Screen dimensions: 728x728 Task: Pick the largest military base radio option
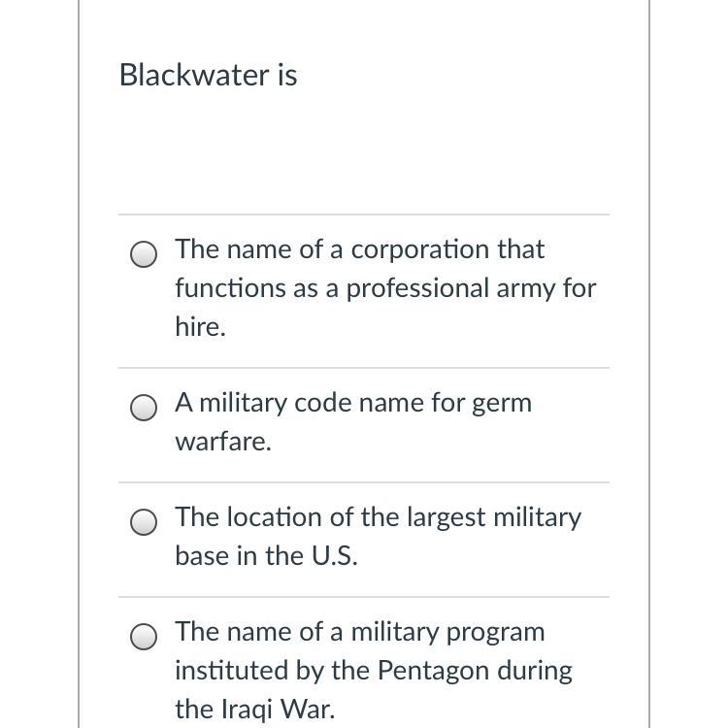tap(144, 522)
